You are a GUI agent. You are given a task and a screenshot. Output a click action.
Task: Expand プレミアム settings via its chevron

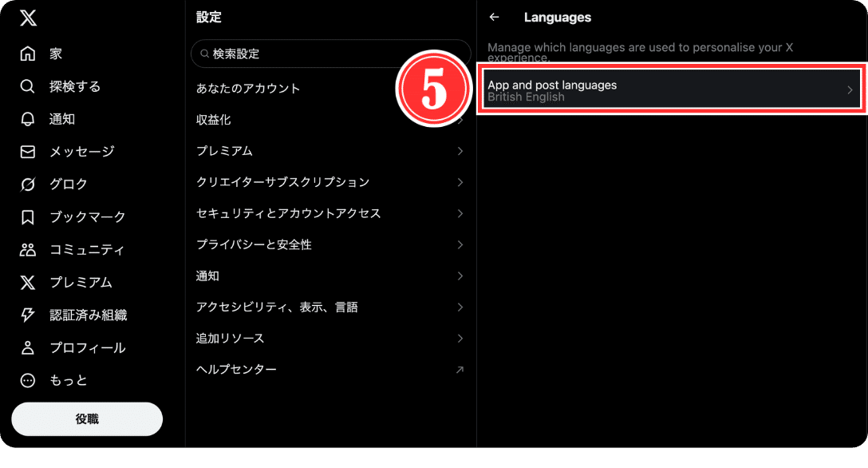(460, 150)
